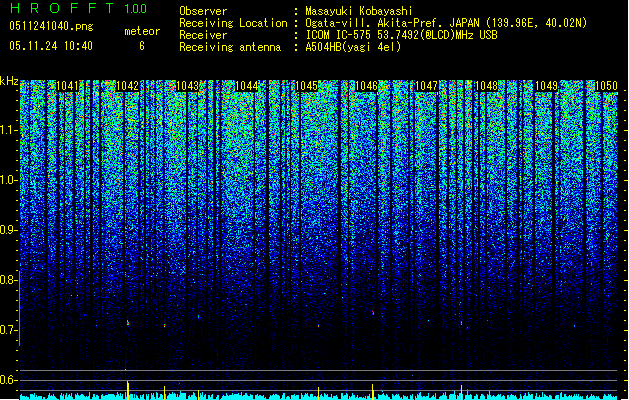
Task: Click the 1.0 kHz axis tick label
Action: pyautogui.click(x=9, y=181)
